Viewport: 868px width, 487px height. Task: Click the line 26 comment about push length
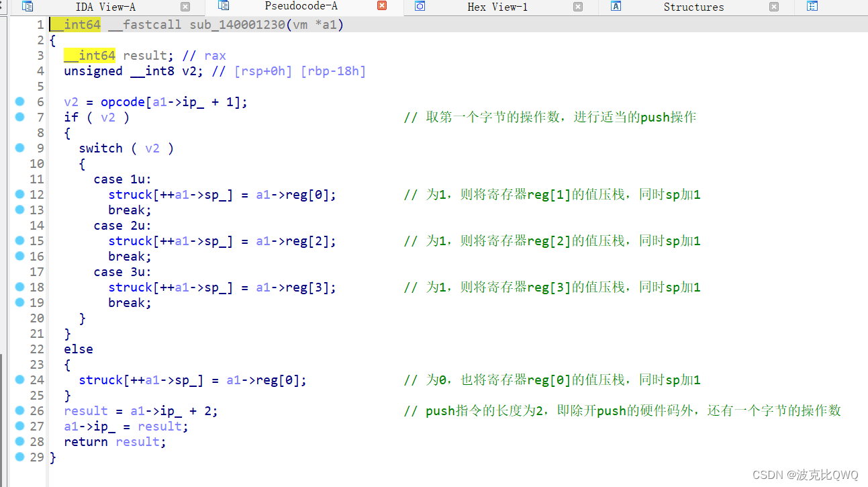[x=622, y=411]
